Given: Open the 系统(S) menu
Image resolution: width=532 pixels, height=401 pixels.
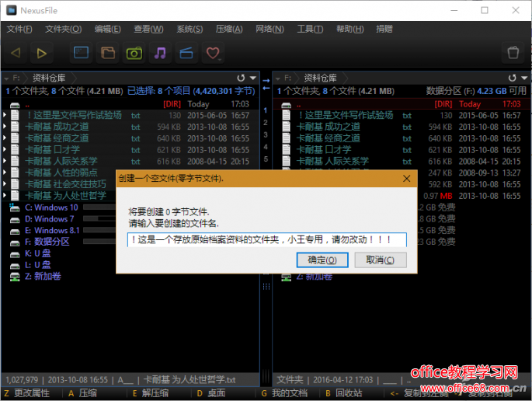Looking at the screenshot, I should [190, 30].
